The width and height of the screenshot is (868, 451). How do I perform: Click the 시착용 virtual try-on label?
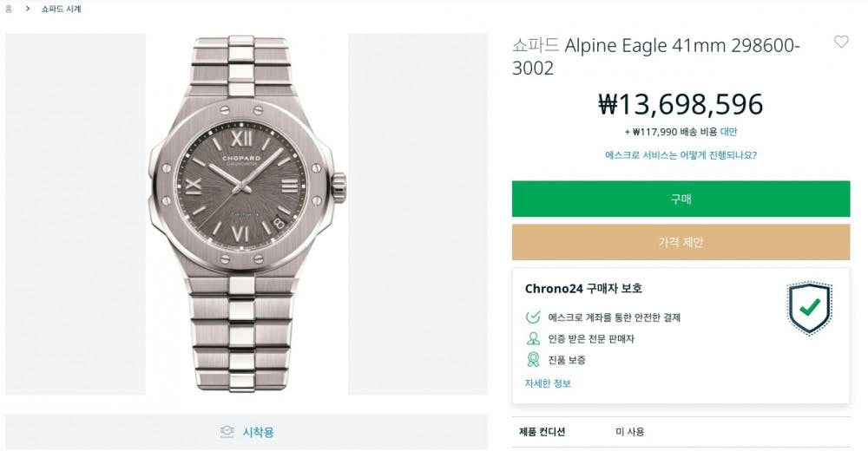[258, 432]
